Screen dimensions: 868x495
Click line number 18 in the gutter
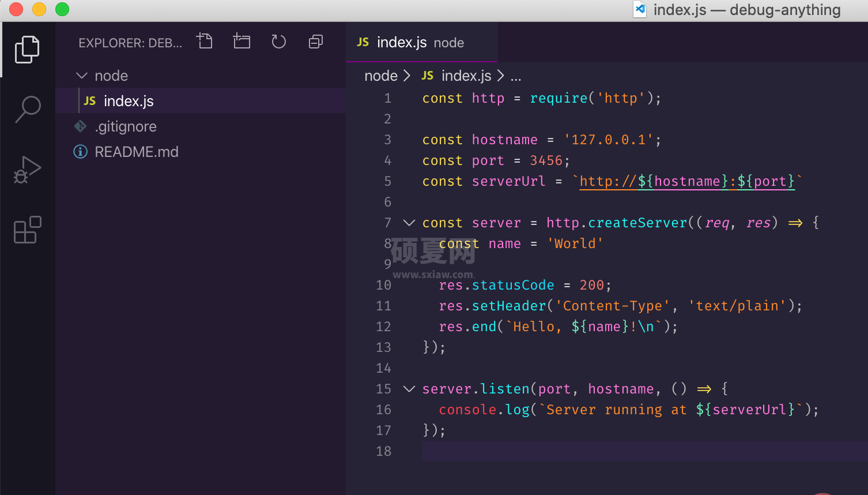[383, 451]
